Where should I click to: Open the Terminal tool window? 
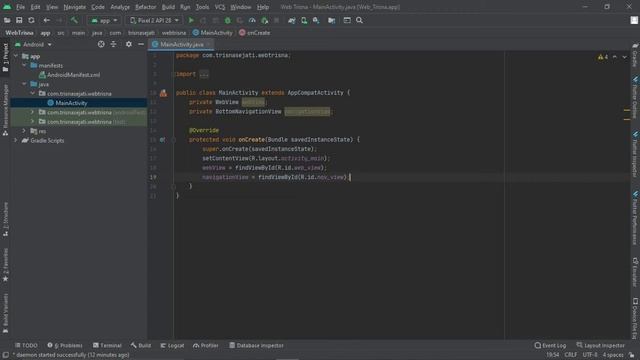107,345
